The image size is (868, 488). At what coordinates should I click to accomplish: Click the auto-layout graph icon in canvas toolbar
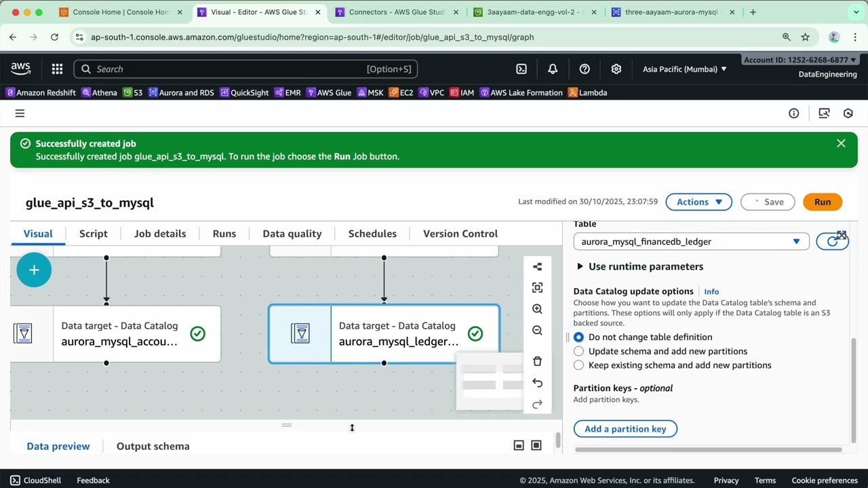[x=537, y=266]
